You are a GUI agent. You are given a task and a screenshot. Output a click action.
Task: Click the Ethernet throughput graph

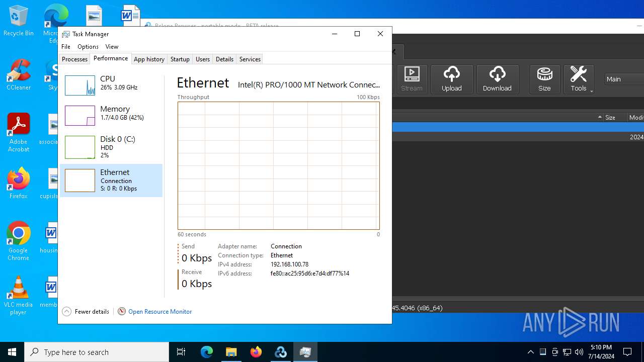(x=279, y=165)
